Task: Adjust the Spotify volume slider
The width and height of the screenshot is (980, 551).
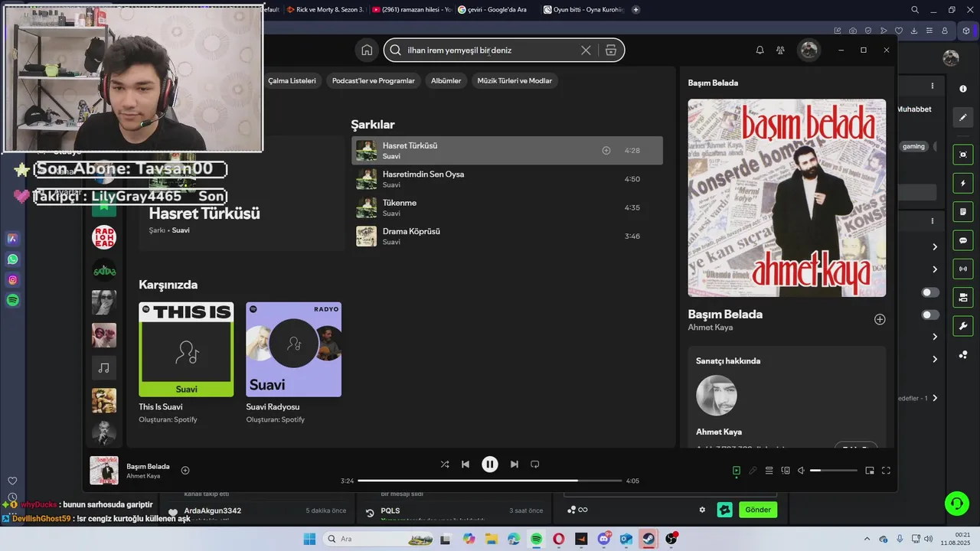Action: (x=834, y=471)
